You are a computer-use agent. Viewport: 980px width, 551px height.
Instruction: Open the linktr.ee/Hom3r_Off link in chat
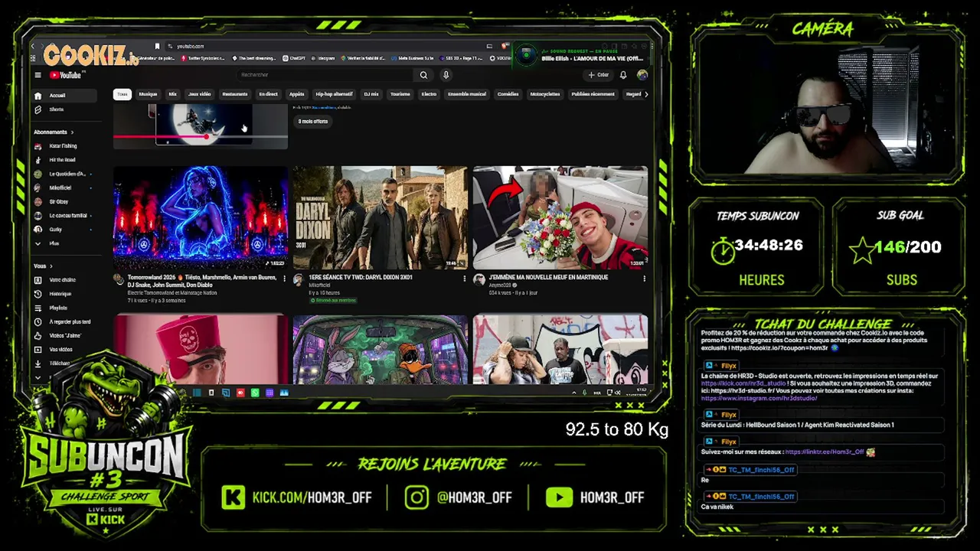(824, 452)
